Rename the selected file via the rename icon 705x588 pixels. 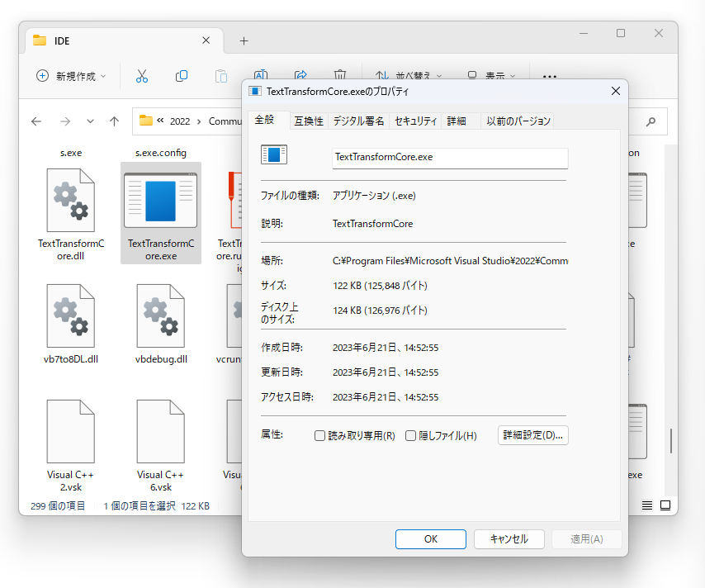(x=261, y=74)
